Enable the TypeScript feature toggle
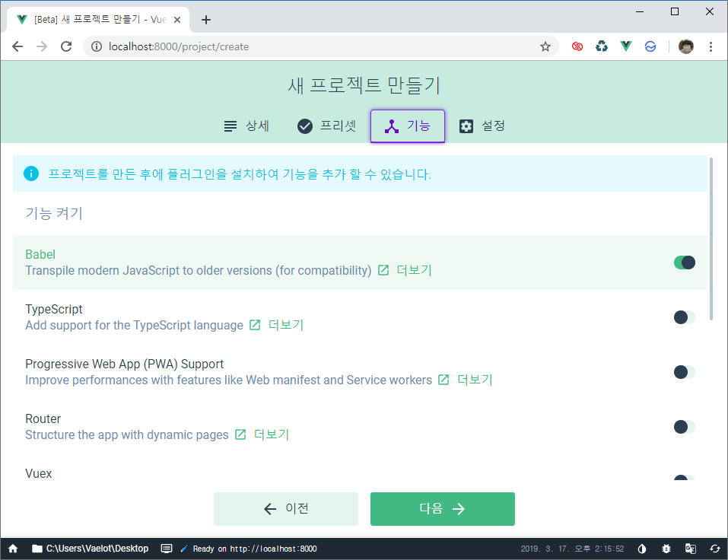728x560 pixels. [x=682, y=317]
